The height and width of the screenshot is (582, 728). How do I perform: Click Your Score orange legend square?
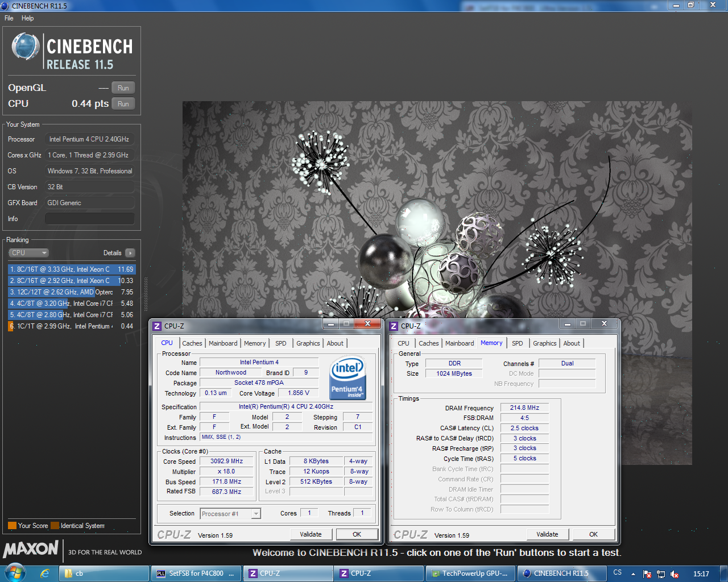12,526
